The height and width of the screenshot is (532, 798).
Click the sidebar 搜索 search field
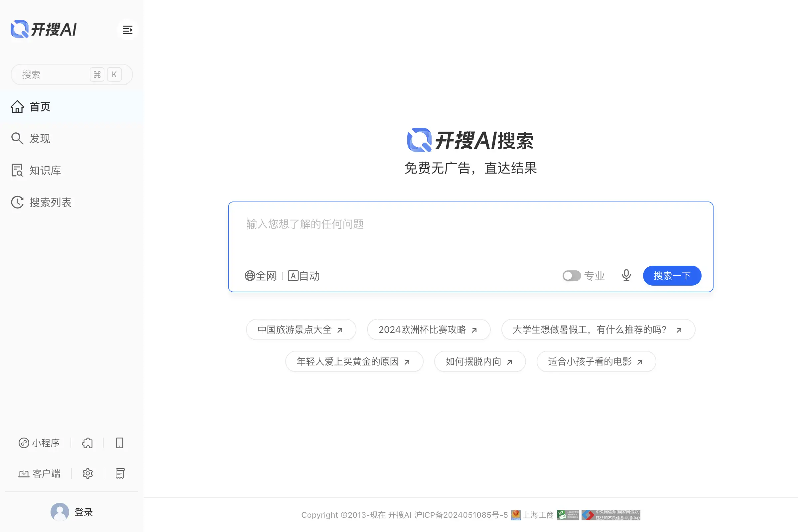[x=71, y=74]
